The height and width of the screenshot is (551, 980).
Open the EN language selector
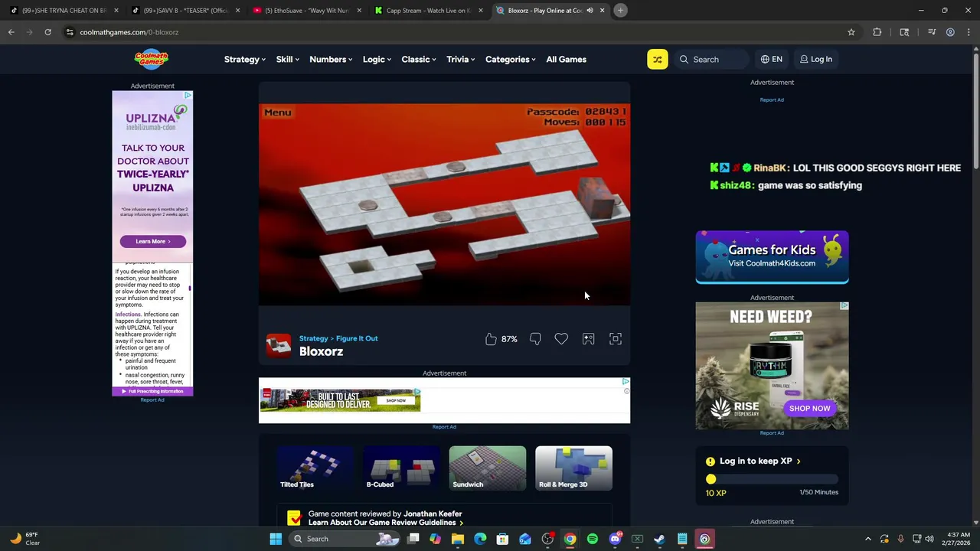[x=771, y=59]
